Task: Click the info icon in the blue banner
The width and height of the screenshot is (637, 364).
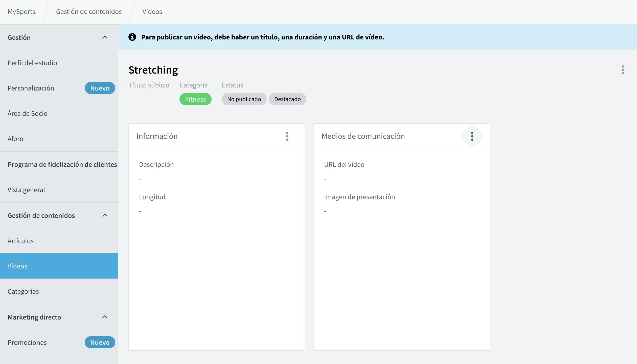Action: point(132,37)
